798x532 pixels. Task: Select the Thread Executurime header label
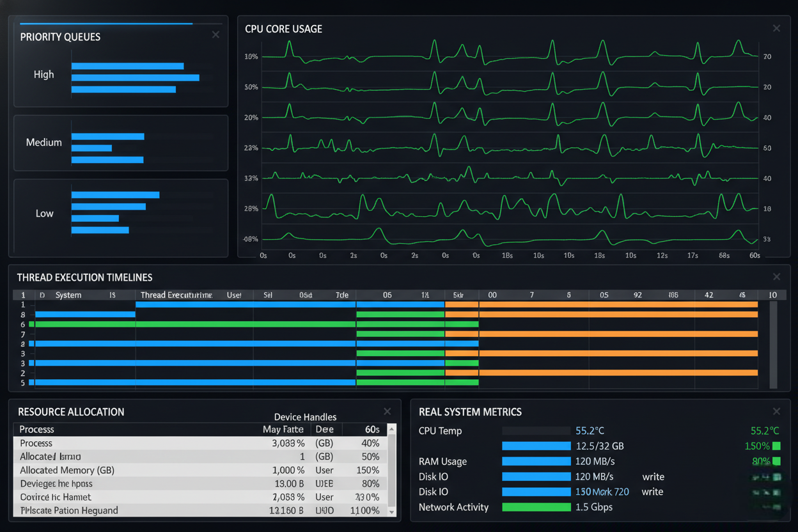tap(176, 295)
